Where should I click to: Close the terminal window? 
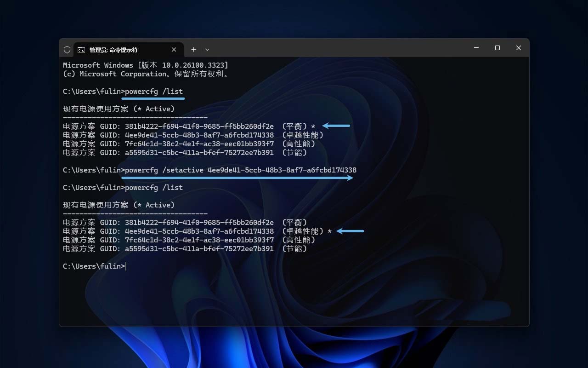[x=519, y=48]
